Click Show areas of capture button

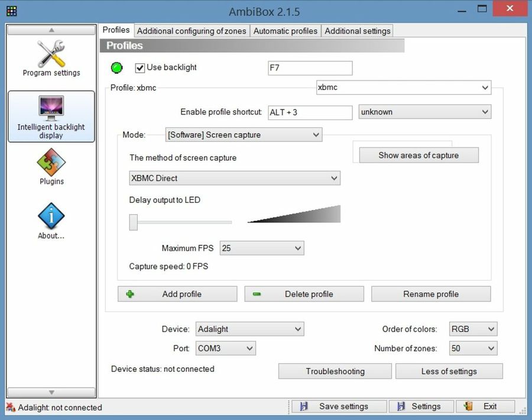coord(419,155)
